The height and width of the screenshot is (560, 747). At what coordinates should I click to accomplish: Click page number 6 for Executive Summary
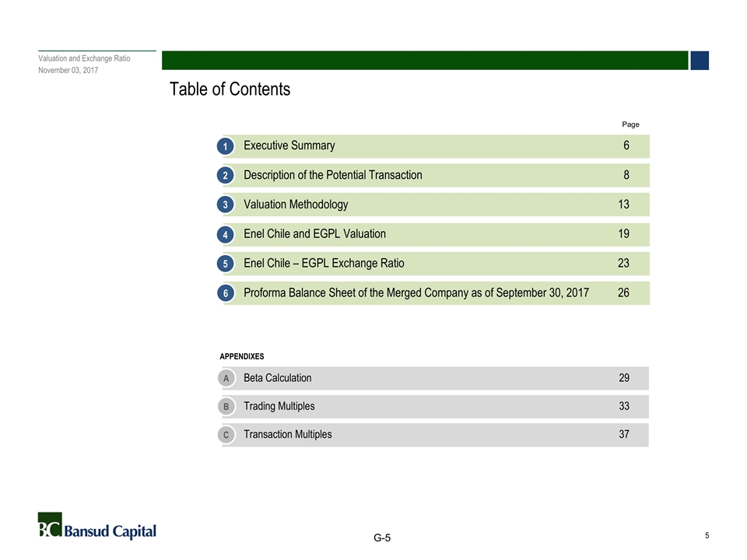click(x=626, y=145)
